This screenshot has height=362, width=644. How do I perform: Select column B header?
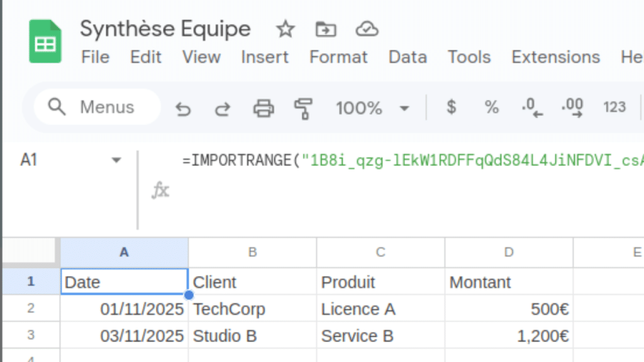pos(253,253)
